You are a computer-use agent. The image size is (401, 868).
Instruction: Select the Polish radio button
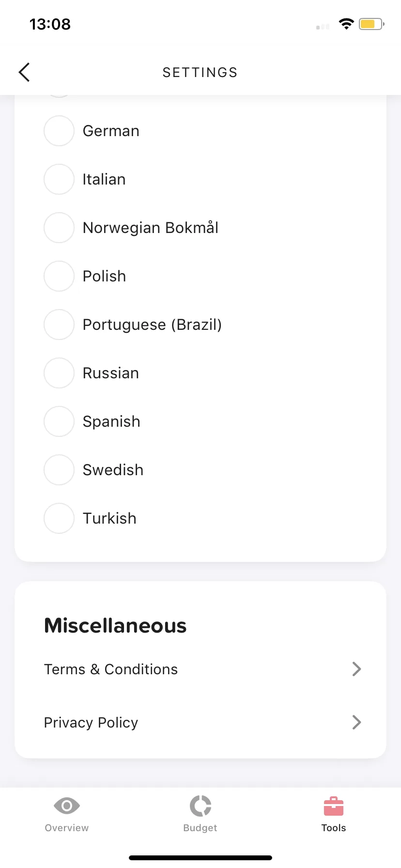tap(59, 276)
